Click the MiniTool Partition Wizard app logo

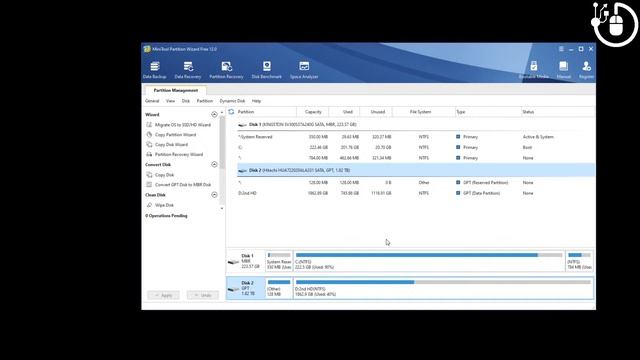pyautogui.click(x=147, y=49)
